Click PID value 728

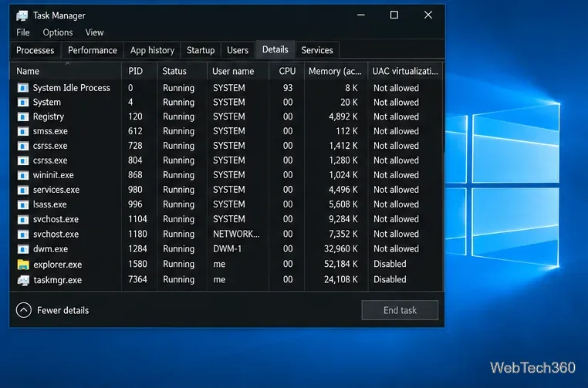135,146
